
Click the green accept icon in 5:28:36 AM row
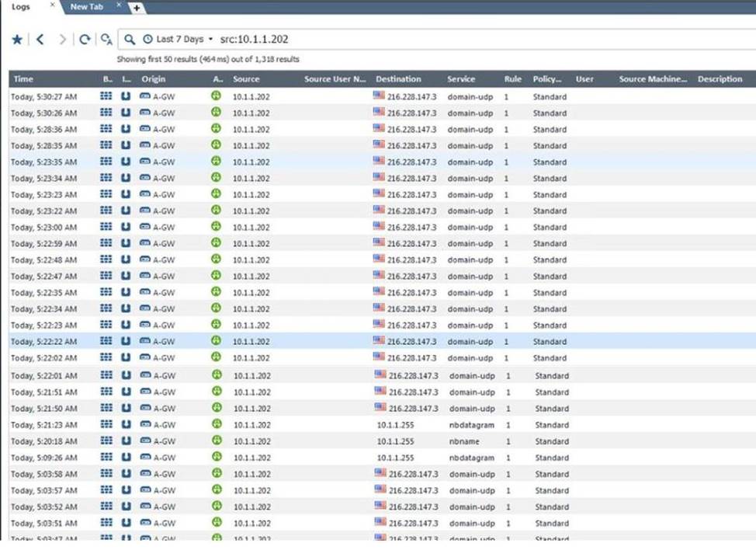point(217,130)
